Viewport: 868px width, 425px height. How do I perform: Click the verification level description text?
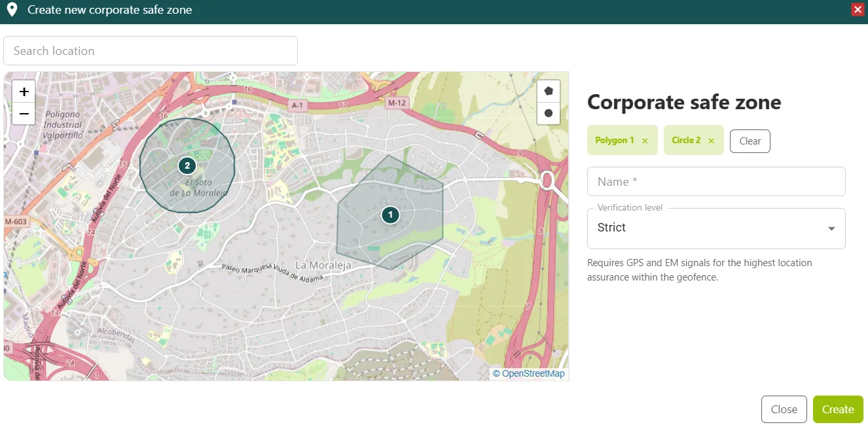[699, 270]
